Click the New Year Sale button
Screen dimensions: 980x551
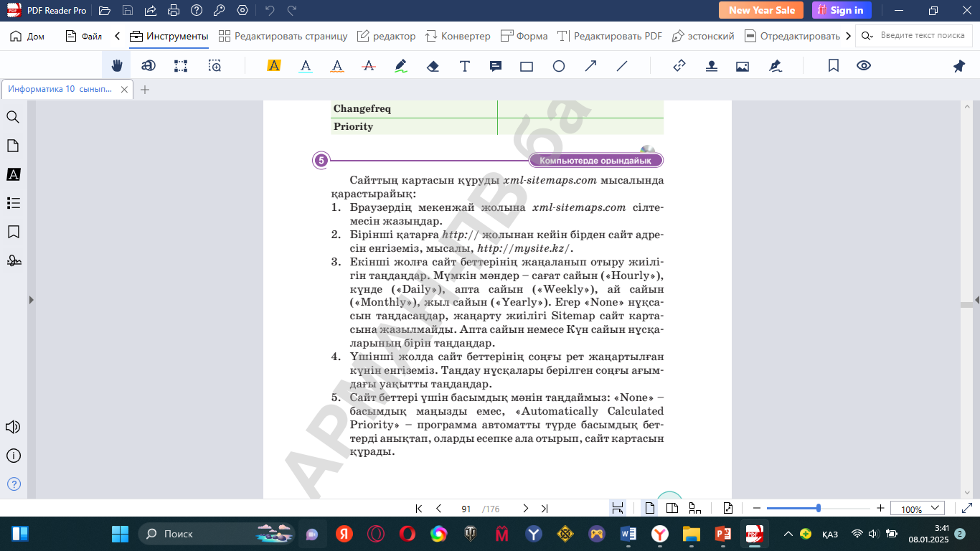(x=761, y=10)
